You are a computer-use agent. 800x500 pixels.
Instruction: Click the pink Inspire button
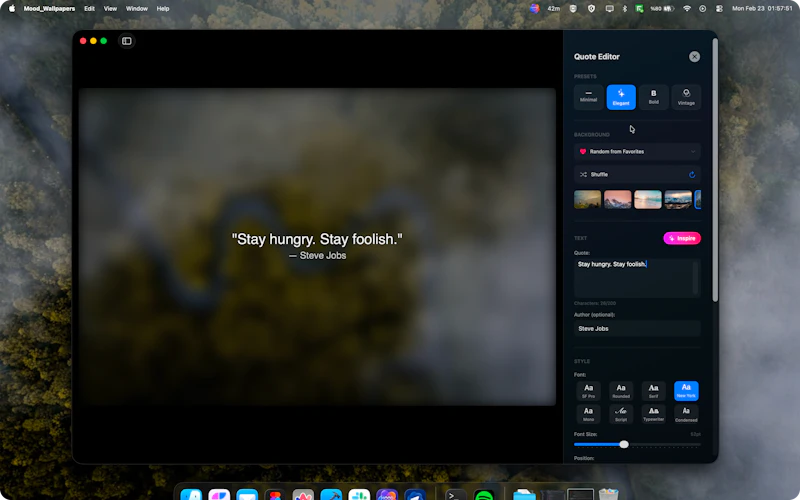[682, 238]
